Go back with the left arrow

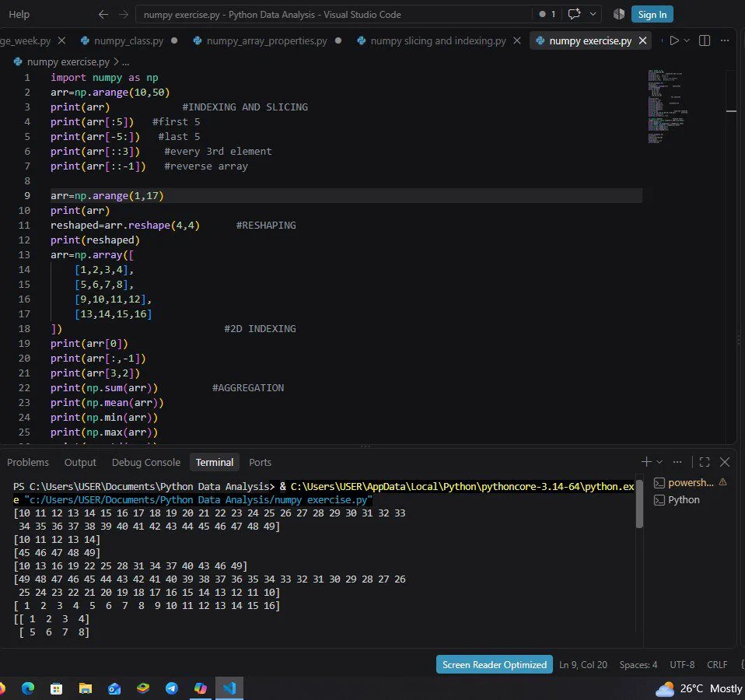tap(103, 15)
